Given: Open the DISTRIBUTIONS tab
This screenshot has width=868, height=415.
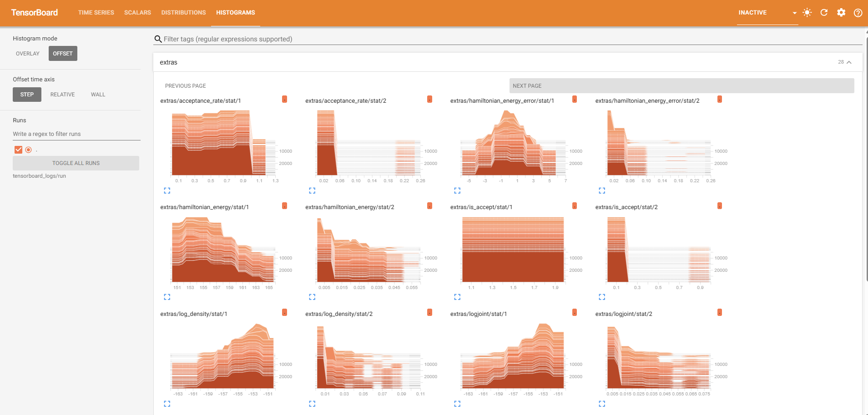Looking at the screenshot, I should (x=183, y=12).
